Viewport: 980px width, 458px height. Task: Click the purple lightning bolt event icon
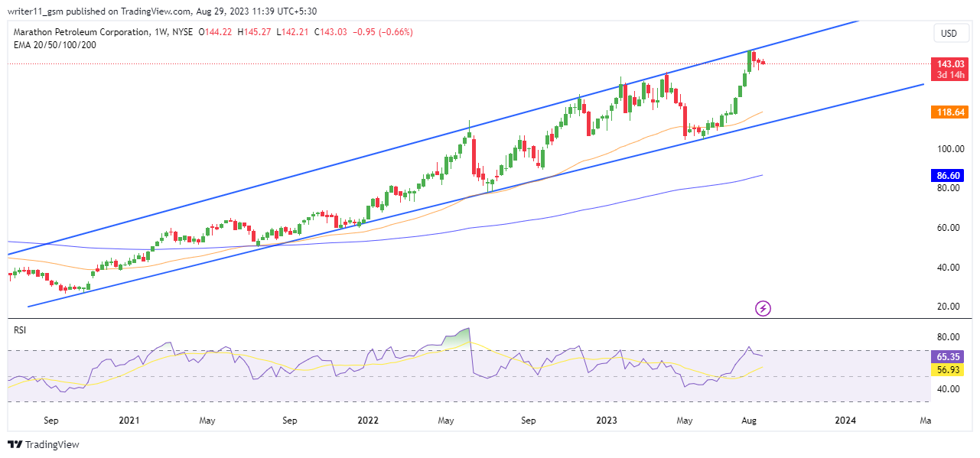pos(763,308)
